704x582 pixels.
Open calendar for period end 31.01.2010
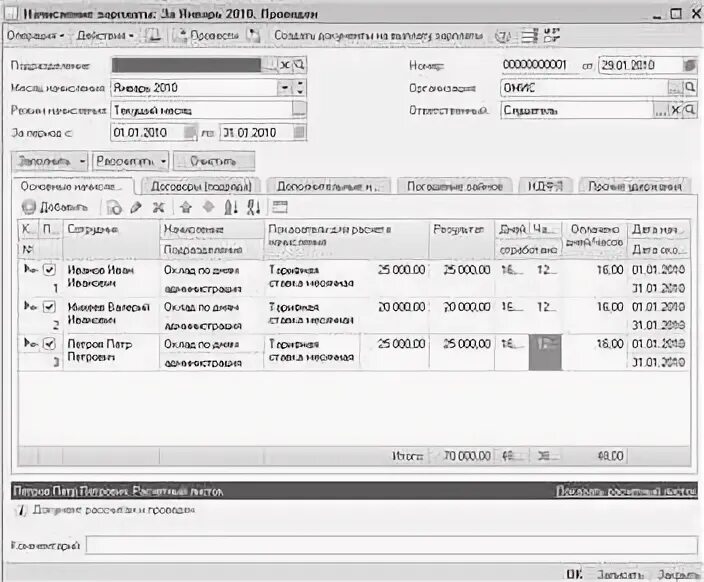coord(299,132)
